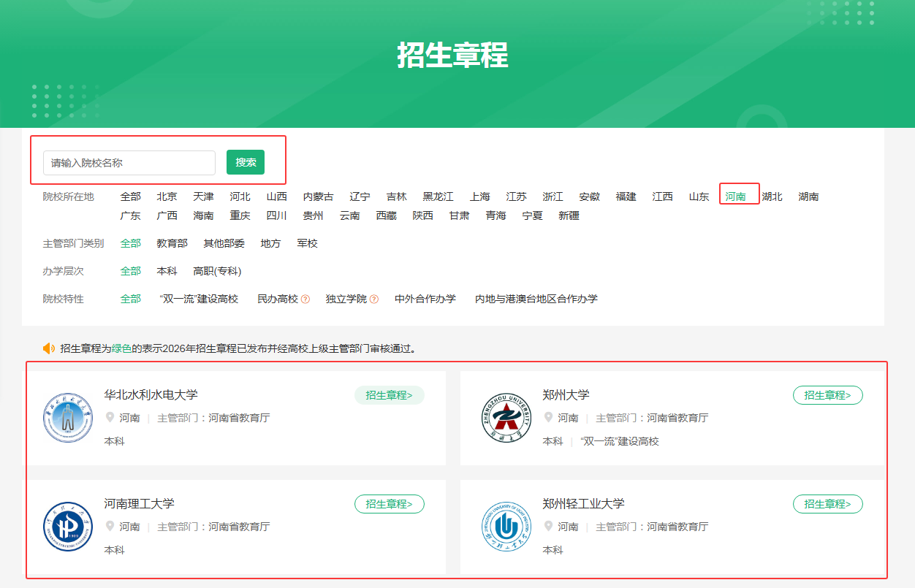The height and width of the screenshot is (588, 915).
Task: Filter schools by 北京
Action: [167, 196]
